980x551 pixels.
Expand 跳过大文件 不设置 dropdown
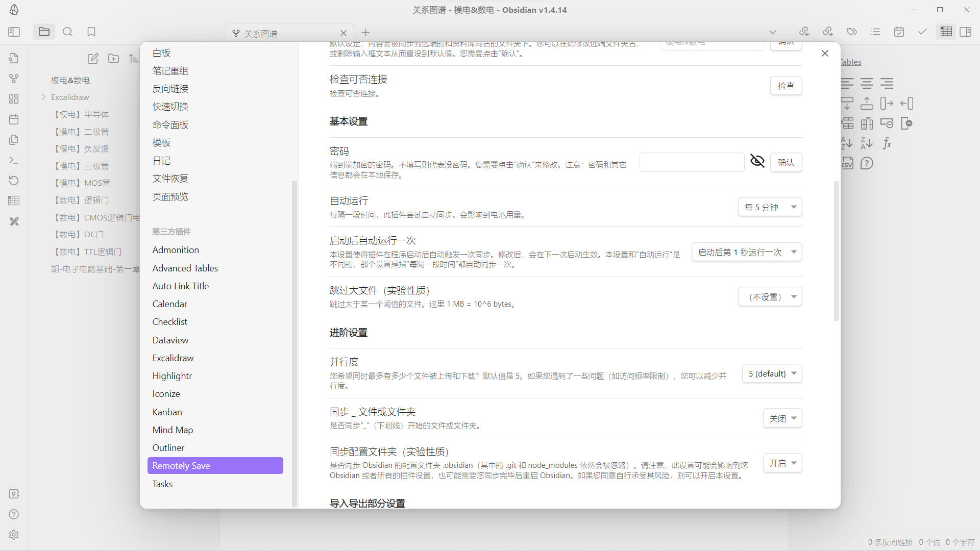[x=769, y=296]
